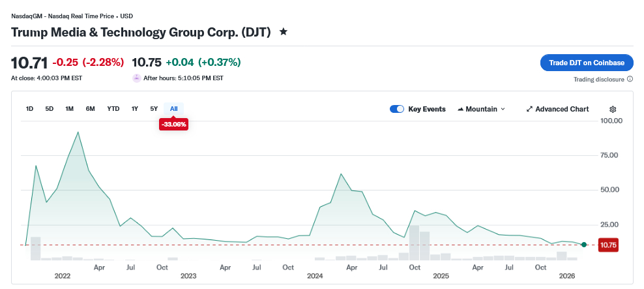Open the Trading disclosure link
This screenshot has height=289, width=644.
599,80
